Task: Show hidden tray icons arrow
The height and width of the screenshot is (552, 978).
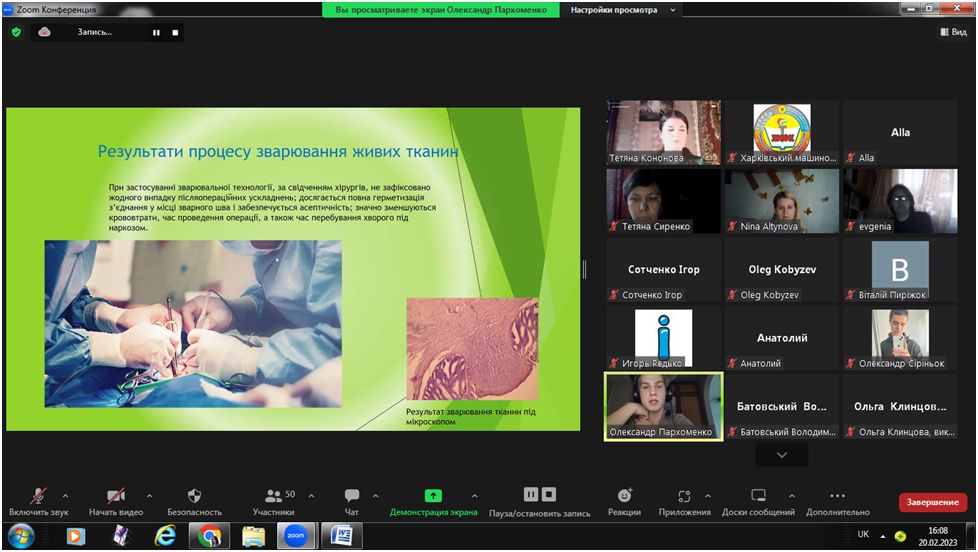Action: coord(883,536)
